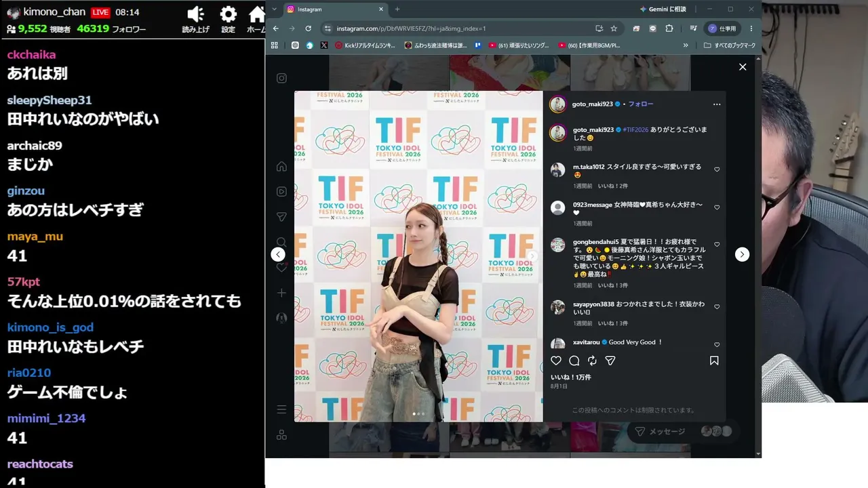Open the (61) 頑張りたいソング YouTube bookmark
The image size is (868, 488).
(519, 45)
